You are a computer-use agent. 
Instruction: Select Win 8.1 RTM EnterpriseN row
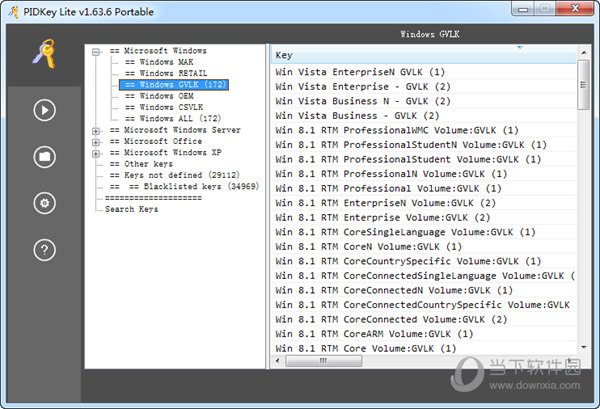(424, 203)
